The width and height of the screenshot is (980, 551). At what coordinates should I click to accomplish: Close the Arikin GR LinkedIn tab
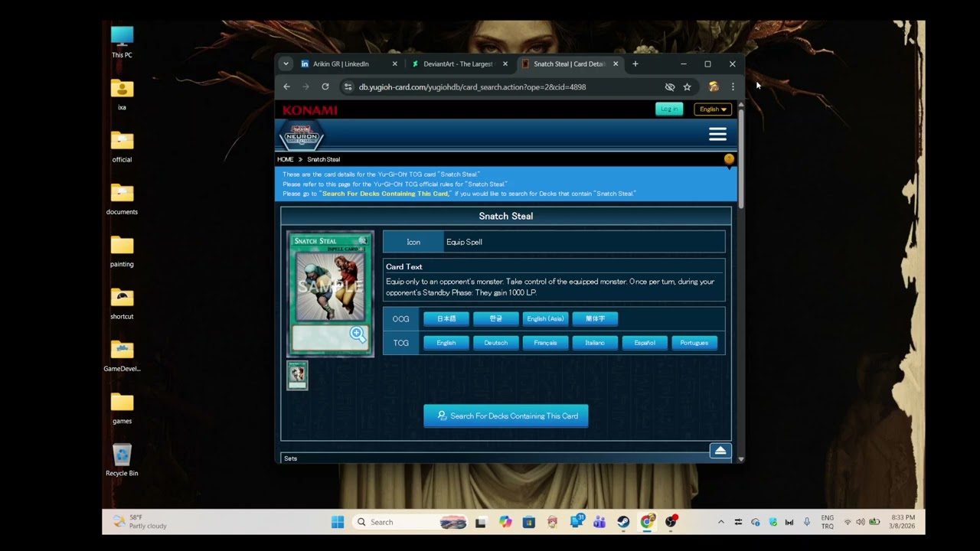[394, 64]
